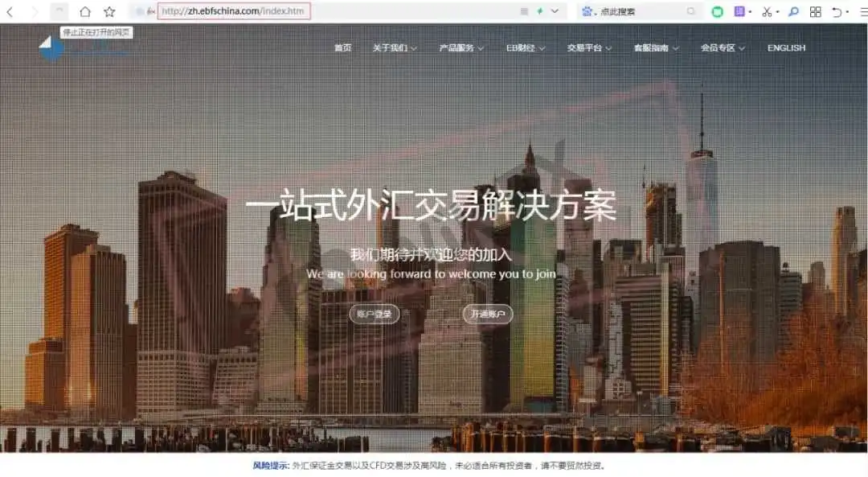Click the blue magnifier find icon

click(x=793, y=11)
